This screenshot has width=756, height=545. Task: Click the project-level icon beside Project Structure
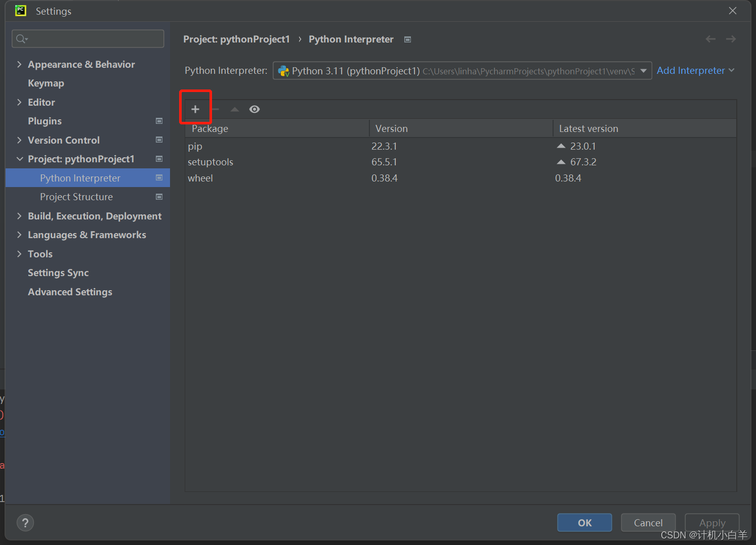coord(159,197)
